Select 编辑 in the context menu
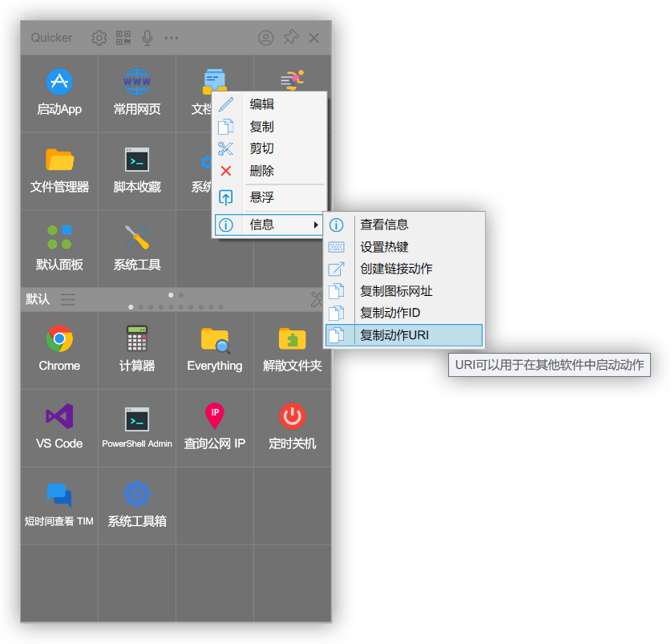The width and height of the screenshot is (671, 644). click(269, 104)
